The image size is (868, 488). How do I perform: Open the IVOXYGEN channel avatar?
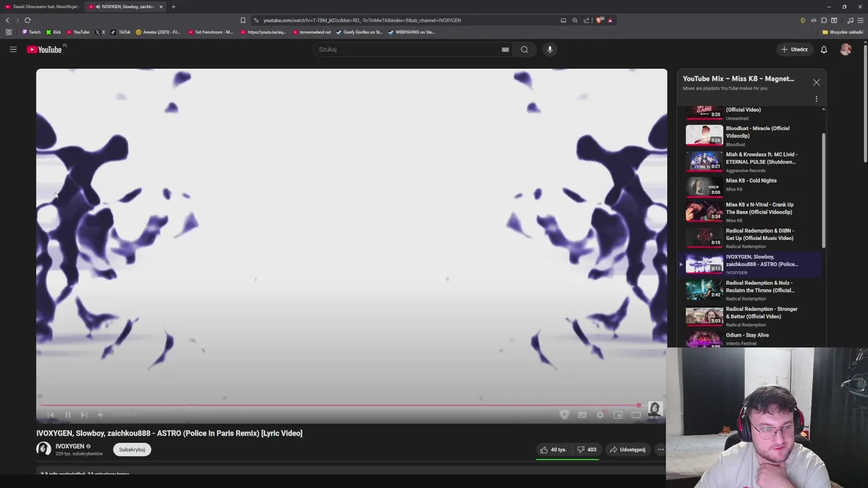click(44, 449)
